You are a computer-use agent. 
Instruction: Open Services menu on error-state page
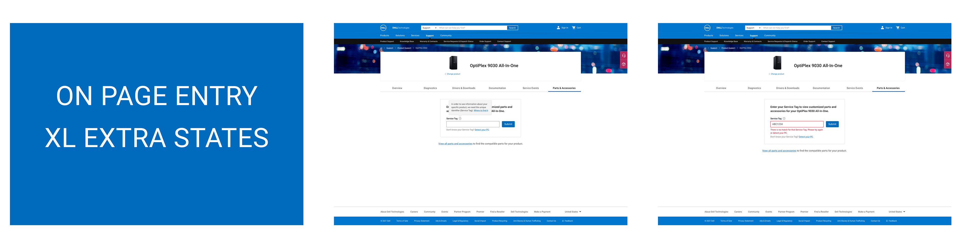739,35
